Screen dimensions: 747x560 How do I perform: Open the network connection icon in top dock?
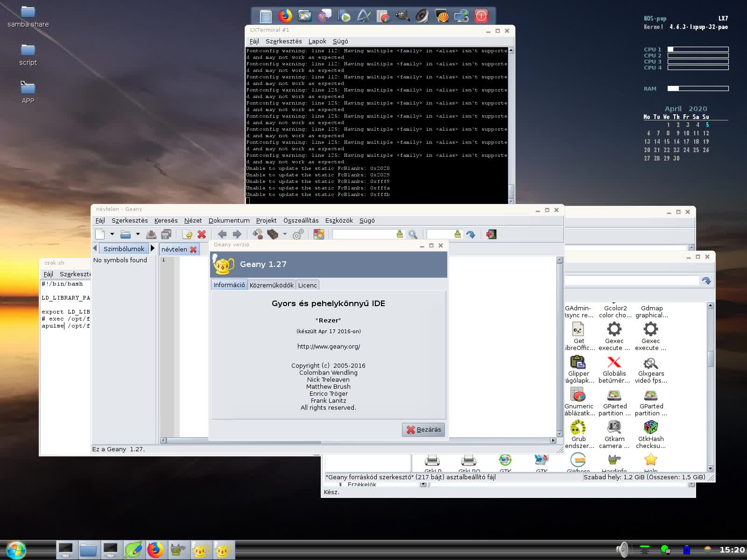(x=461, y=16)
